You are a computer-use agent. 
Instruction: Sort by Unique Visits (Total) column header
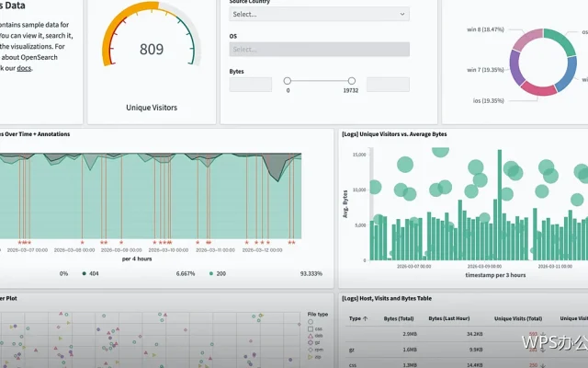pyautogui.click(x=518, y=318)
